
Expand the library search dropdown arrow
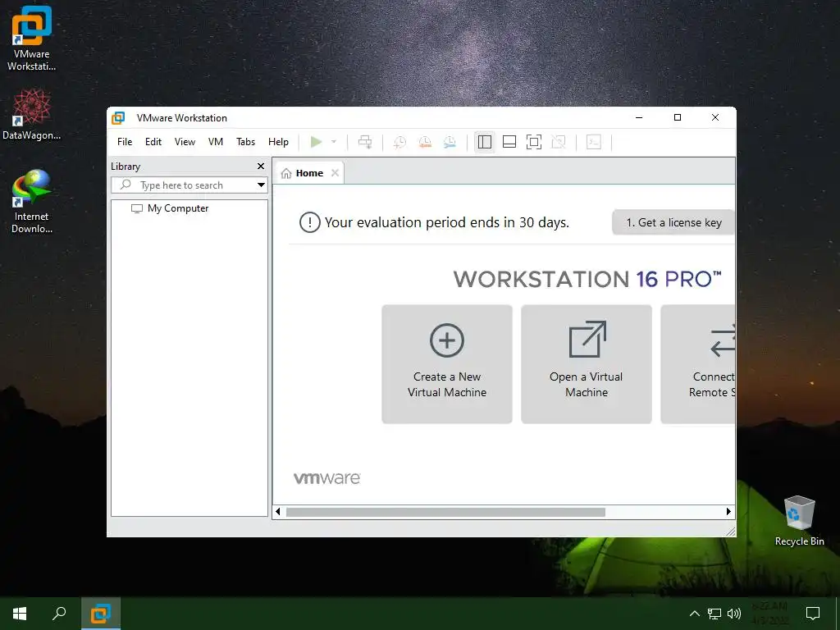tap(261, 185)
